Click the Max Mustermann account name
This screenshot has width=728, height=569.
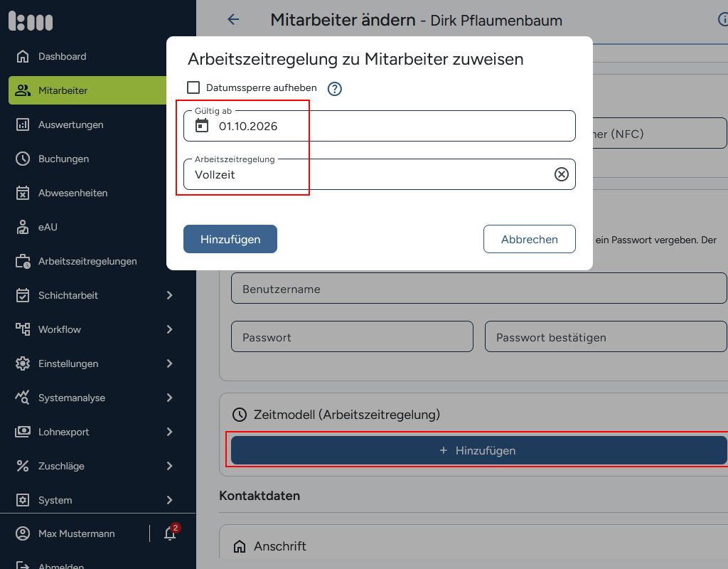[77, 533]
